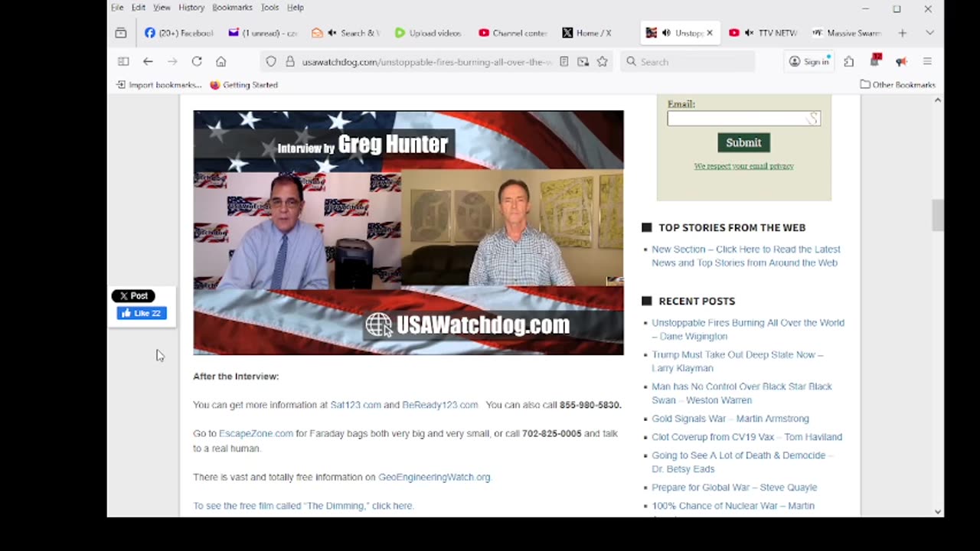Open the Unstoppable Fires Dane Wigington post
Screen dimensions: 980x551
tap(748, 329)
